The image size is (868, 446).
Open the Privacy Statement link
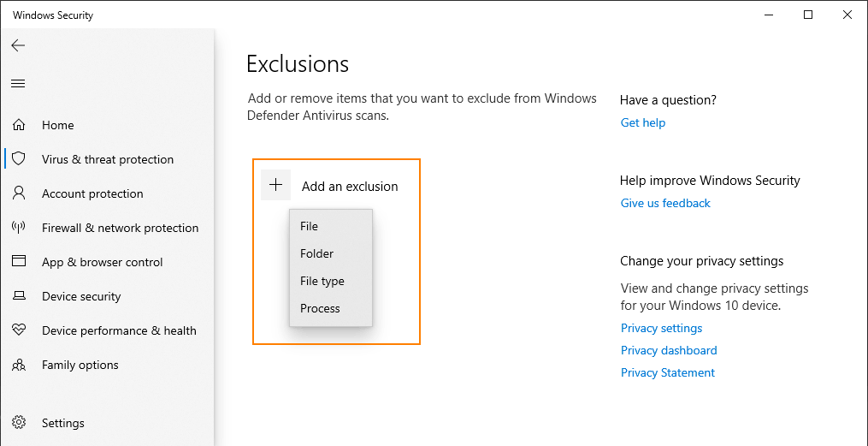point(668,372)
